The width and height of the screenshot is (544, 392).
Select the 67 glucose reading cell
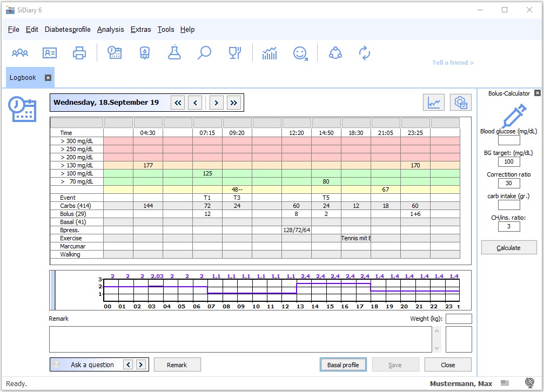(x=386, y=190)
